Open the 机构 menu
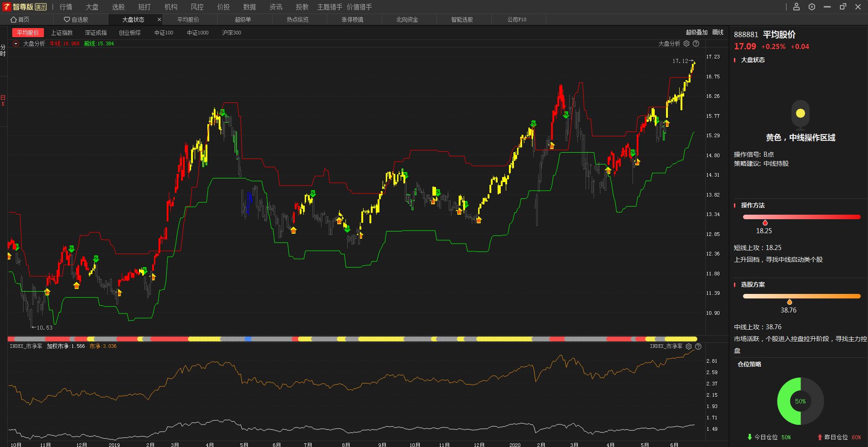This screenshot has height=447, width=868. tap(171, 7)
